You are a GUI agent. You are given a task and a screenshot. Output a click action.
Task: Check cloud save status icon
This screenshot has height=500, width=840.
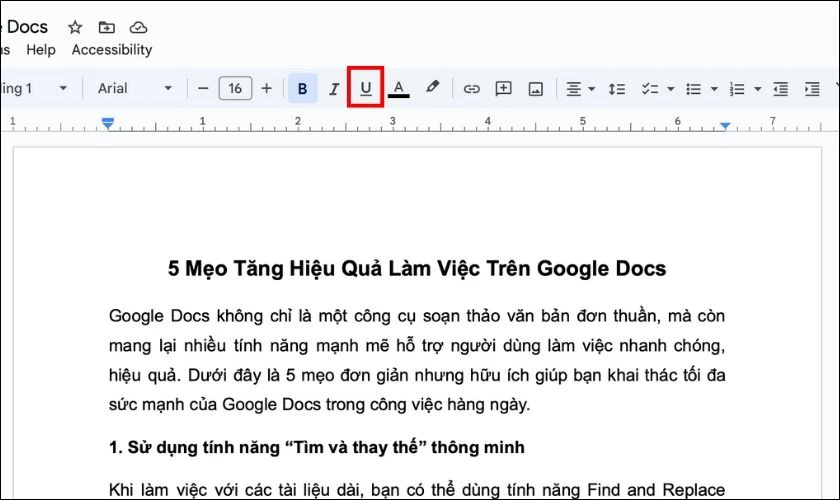(x=138, y=27)
